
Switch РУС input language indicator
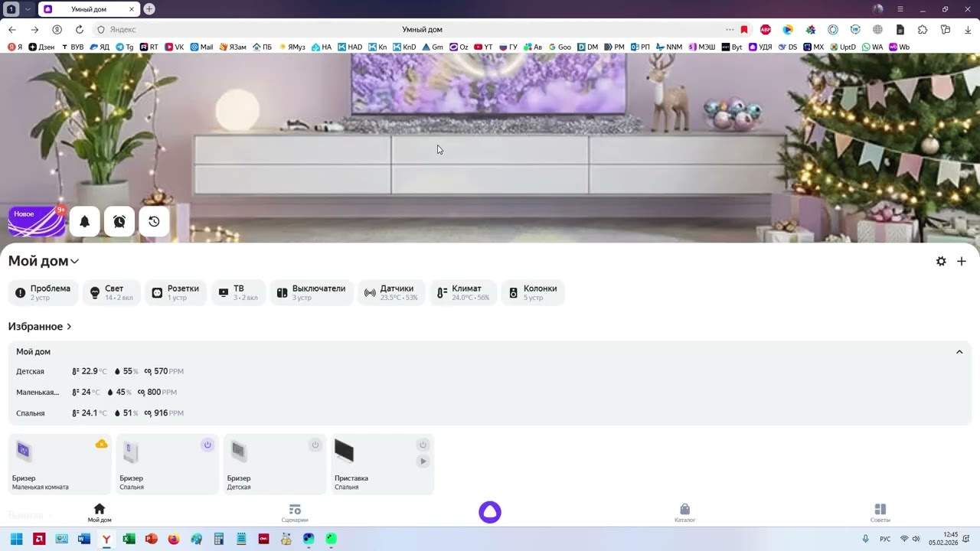tap(885, 539)
